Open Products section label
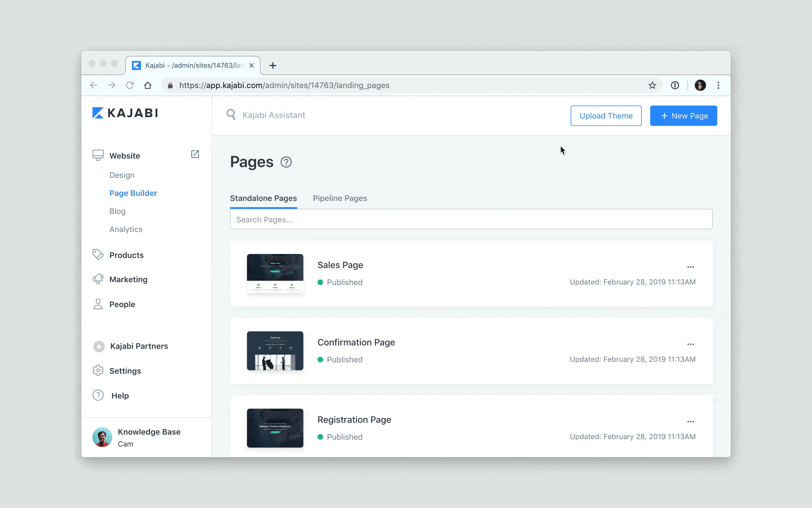The image size is (812, 508). point(127,255)
